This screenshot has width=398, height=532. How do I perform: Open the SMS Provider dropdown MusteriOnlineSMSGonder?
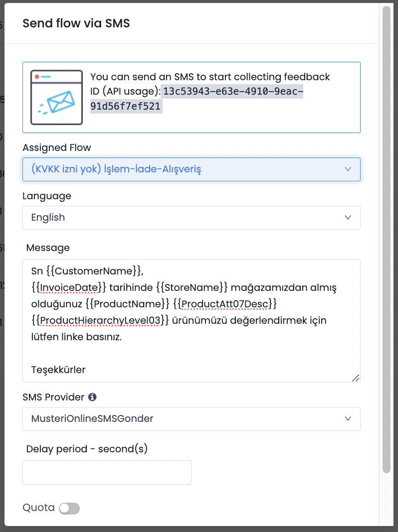pyautogui.click(x=191, y=419)
